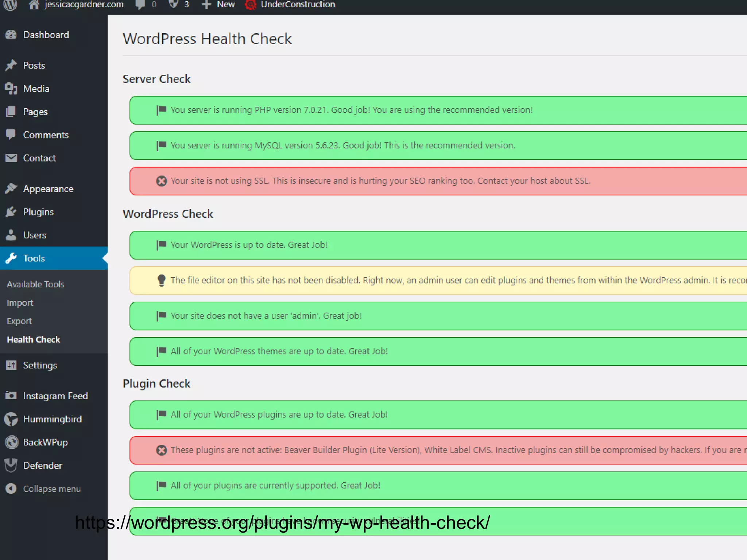Select 'All of your plugins are currently supported' message
Image resolution: width=747 pixels, height=560 pixels.
[275, 485]
